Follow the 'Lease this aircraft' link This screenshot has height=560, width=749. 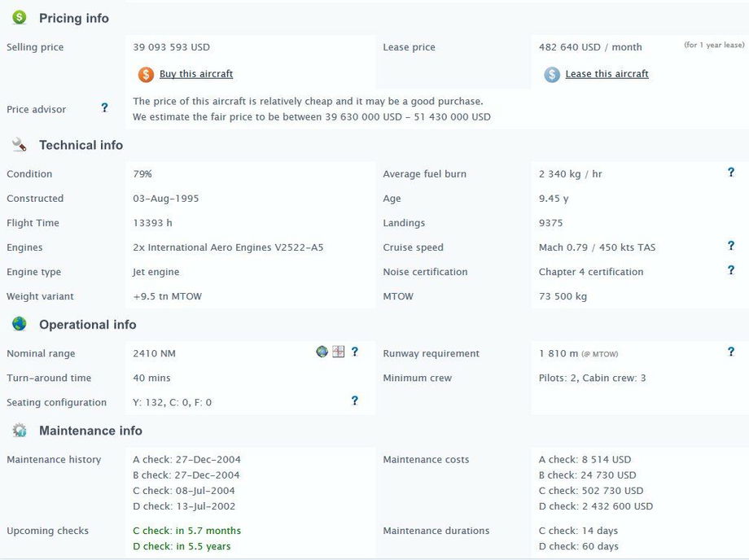tap(607, 74)
